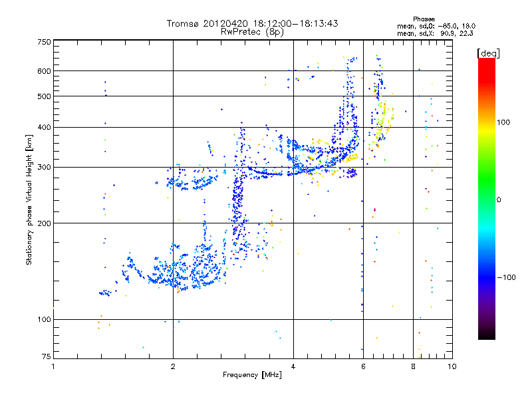The image size is (532, 399).
Task: Click the x-axis tick label '10'
Action: 452,367
